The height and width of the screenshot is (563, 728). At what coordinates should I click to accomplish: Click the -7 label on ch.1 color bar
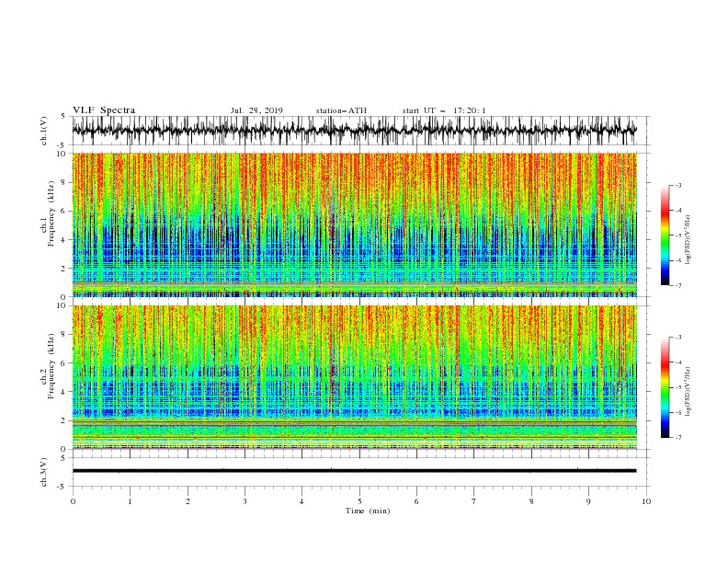[x=677, y=285]
